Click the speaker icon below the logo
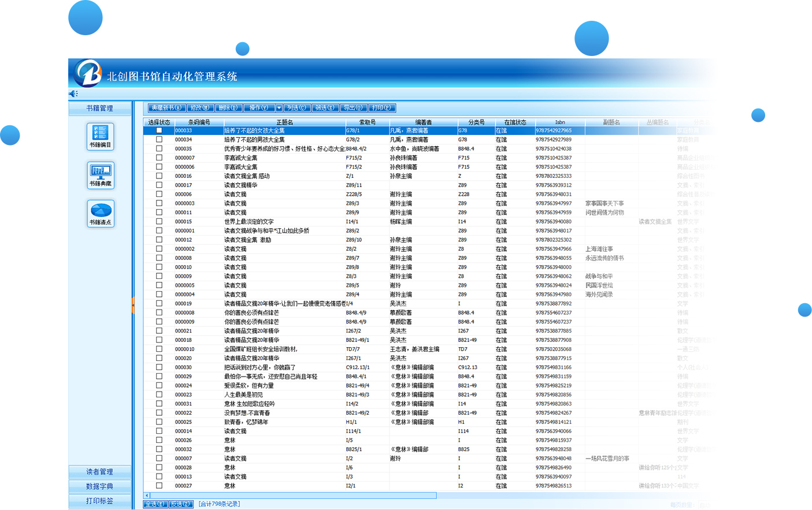The image size is (812, 510). point(73,94)
